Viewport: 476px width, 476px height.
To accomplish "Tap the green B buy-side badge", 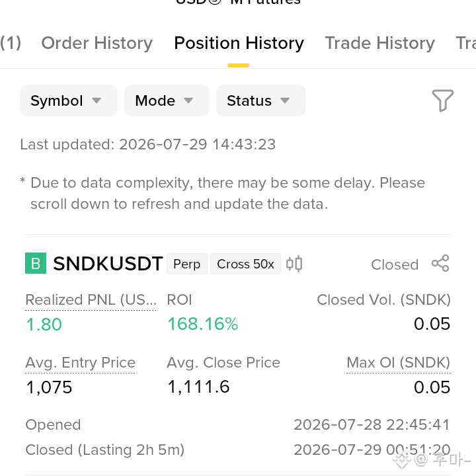I will 36,263.
